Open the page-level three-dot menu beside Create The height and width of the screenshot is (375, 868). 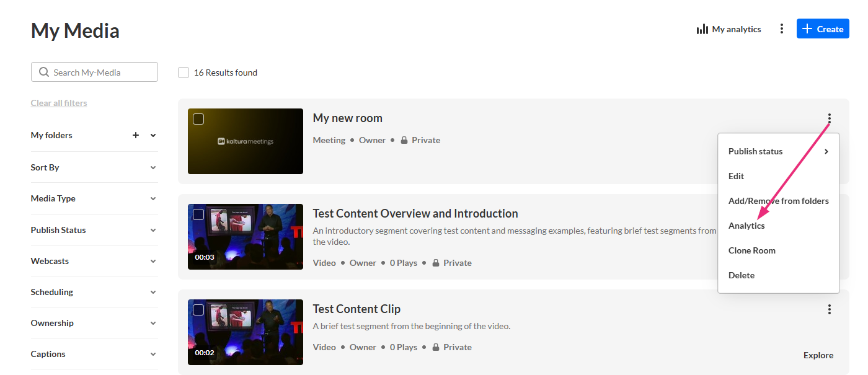(x=782, y=29)
